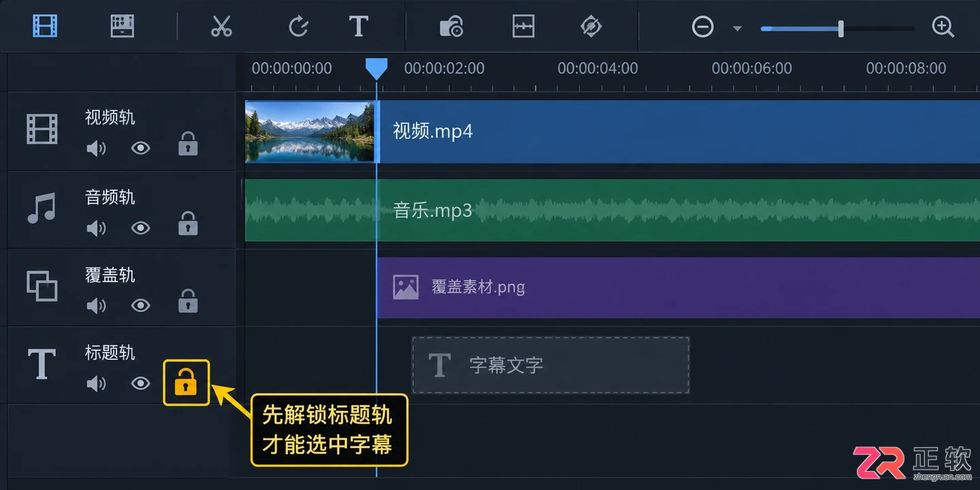Viewport: 980px width, 490px height.
Task: Zoom out the timeline with minus icon
Action: pos(702,27)
